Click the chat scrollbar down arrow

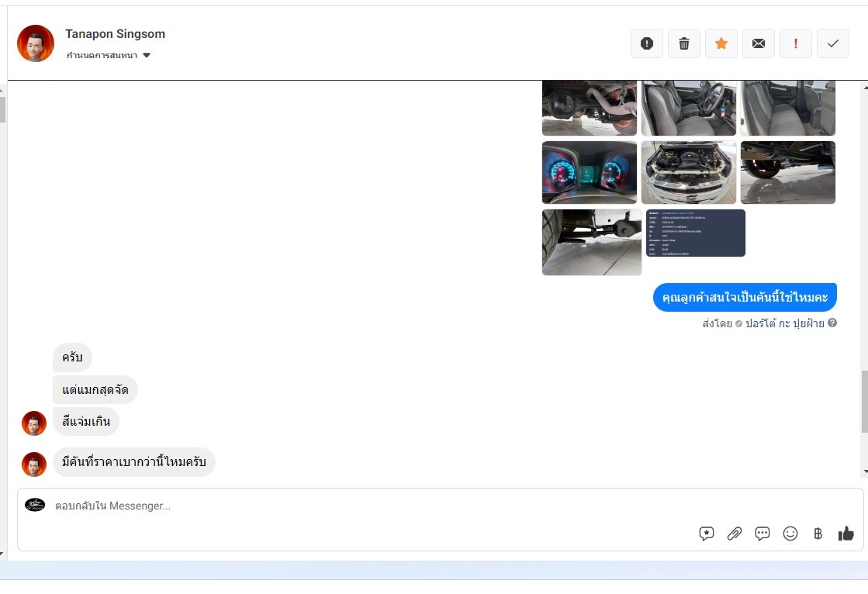click(865, 471)
